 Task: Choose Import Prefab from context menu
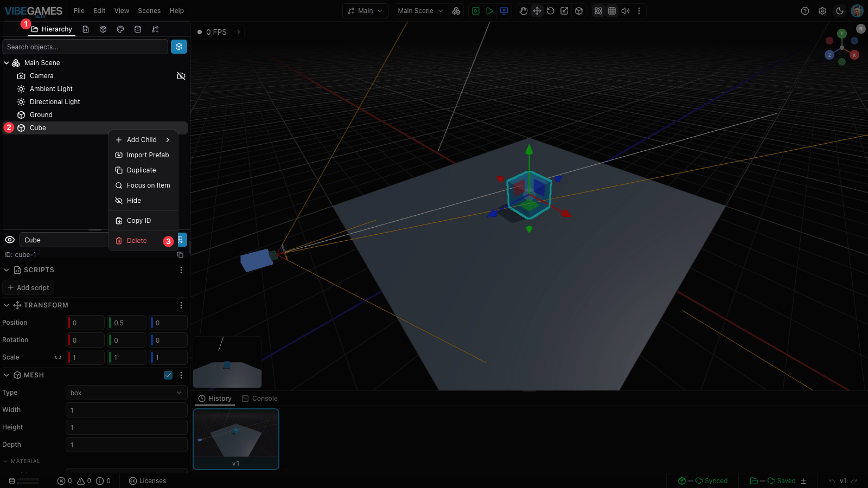tap(143, 155)
